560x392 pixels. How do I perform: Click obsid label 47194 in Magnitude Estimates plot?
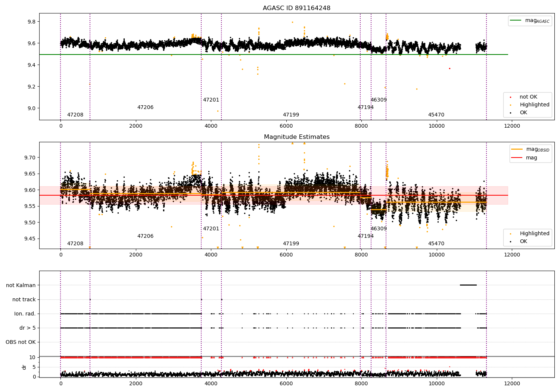(x=365, y=236)
